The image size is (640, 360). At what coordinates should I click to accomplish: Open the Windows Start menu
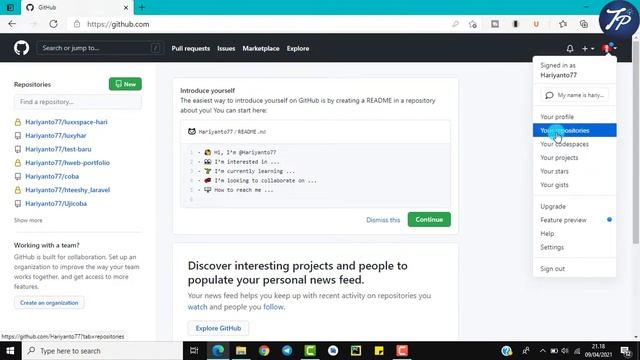(x=11, y=351)
